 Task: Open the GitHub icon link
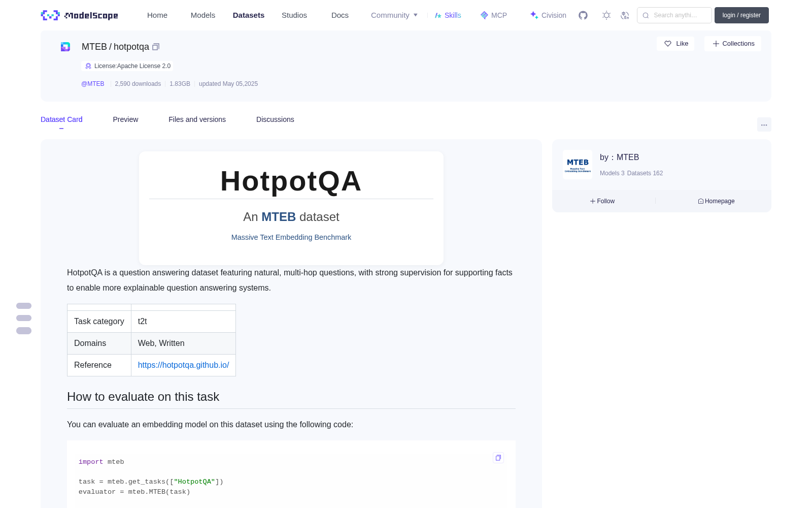pyautogui.click(x=583, y=15)
